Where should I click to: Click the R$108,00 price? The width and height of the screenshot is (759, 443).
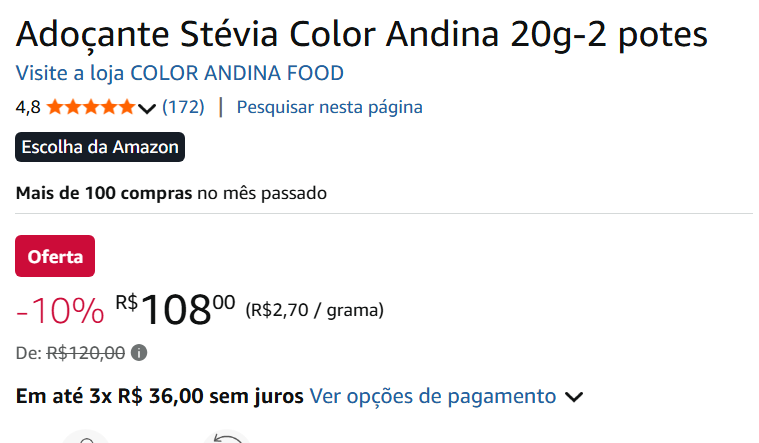[176, 309]
